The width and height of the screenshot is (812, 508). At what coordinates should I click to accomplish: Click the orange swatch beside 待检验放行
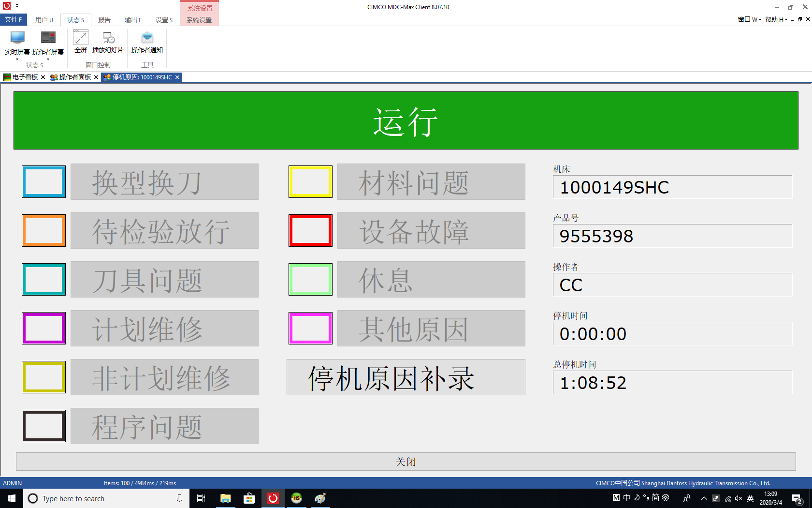pyautogui.click(x=43, y=231)
